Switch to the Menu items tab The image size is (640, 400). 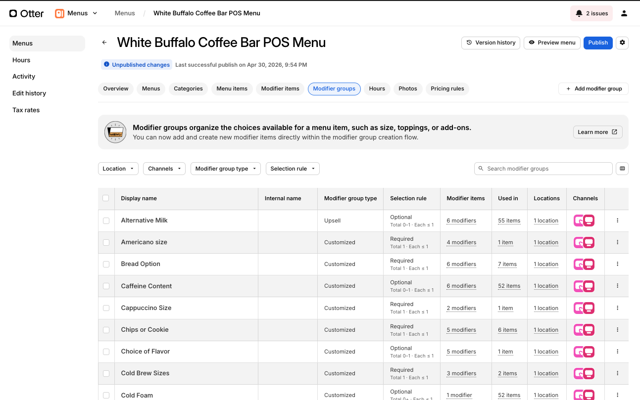click(x=232, y=89)
